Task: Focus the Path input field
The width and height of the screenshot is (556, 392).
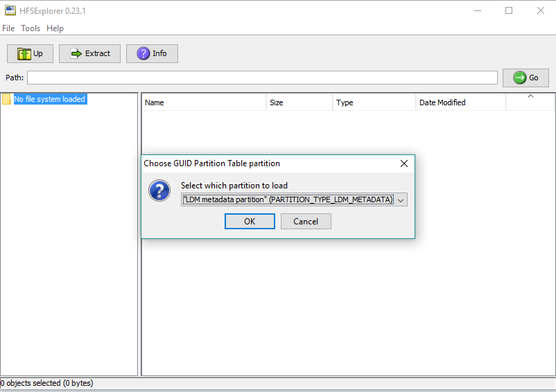Action: pos(262,78)
